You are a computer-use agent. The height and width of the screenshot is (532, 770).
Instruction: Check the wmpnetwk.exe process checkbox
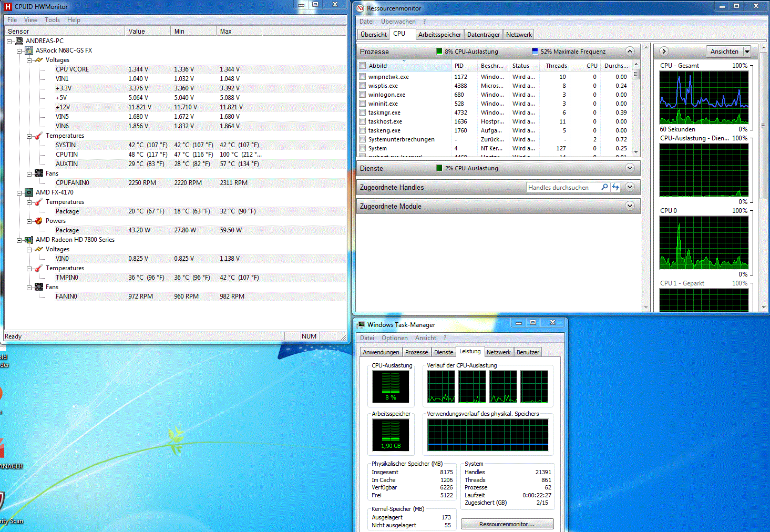[x=363, y=77]
